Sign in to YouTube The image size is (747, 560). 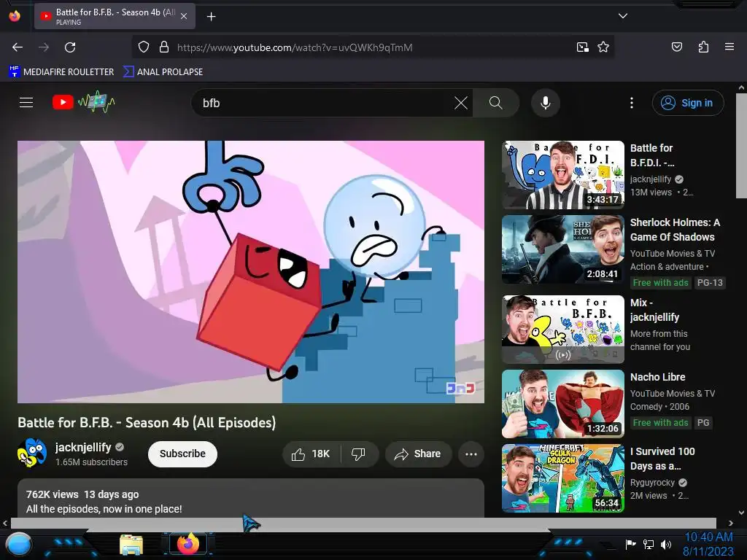pyautogui.click(x=688, y=103)
